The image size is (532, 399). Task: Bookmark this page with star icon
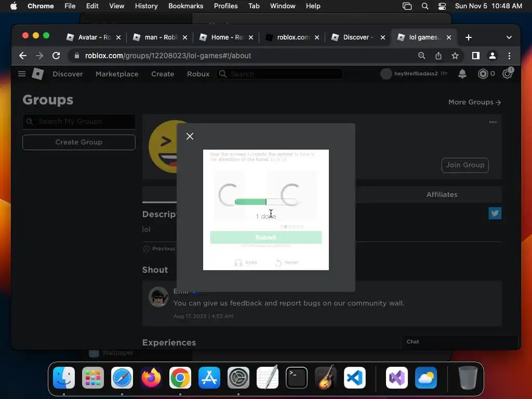point(455,56)
